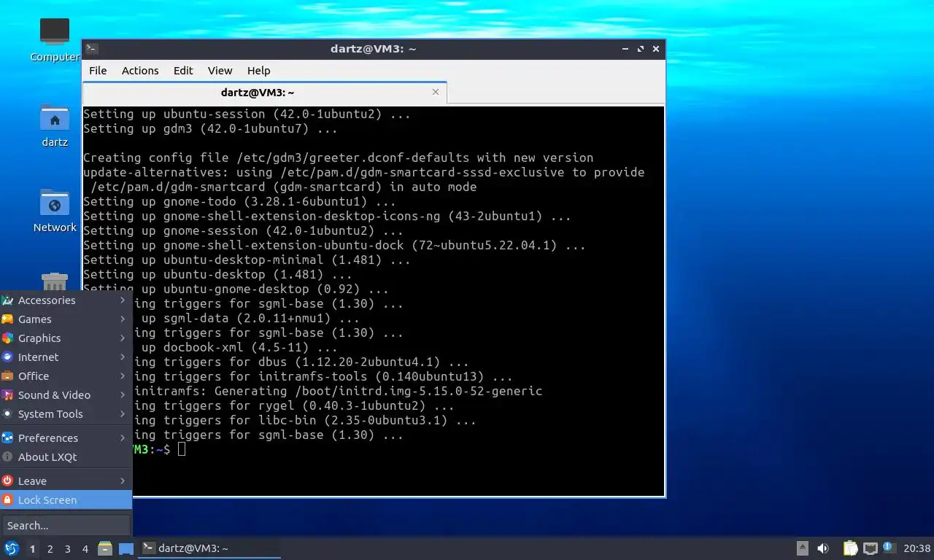This screenshot has width=934, height=560.
Task: Open the volume control tray icon
Action: click(x=823, y=548)
